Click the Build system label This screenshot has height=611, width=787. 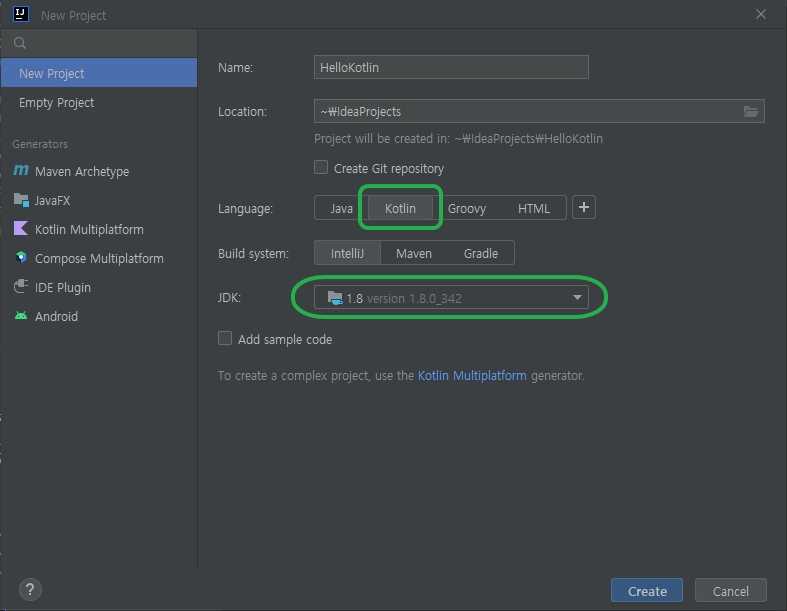pyautogui.click(x=253, y=254)
